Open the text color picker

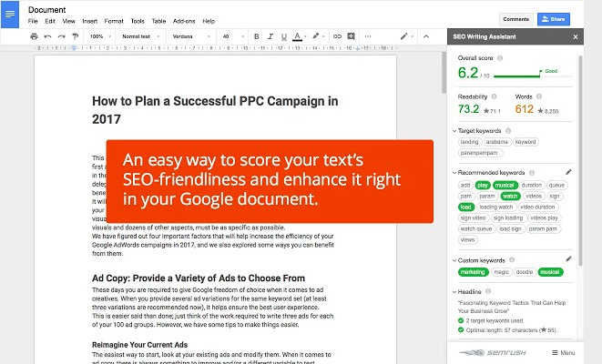[299, 36]
